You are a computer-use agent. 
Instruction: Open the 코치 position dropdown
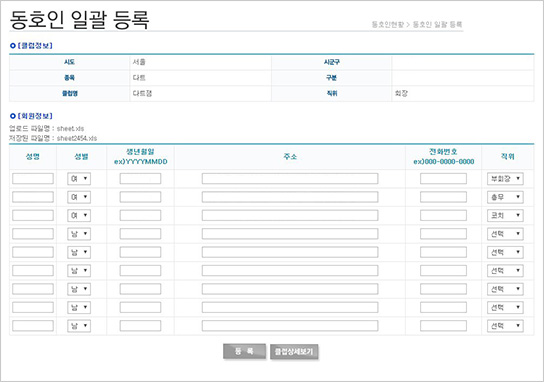[x=505, y=216]
